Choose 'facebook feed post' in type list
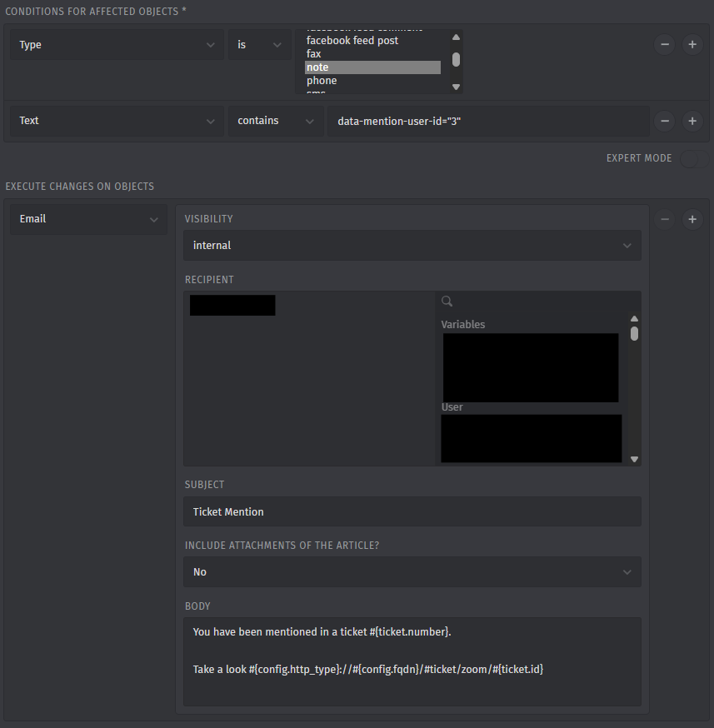714x728 pixels. click(x=352, y=41)
